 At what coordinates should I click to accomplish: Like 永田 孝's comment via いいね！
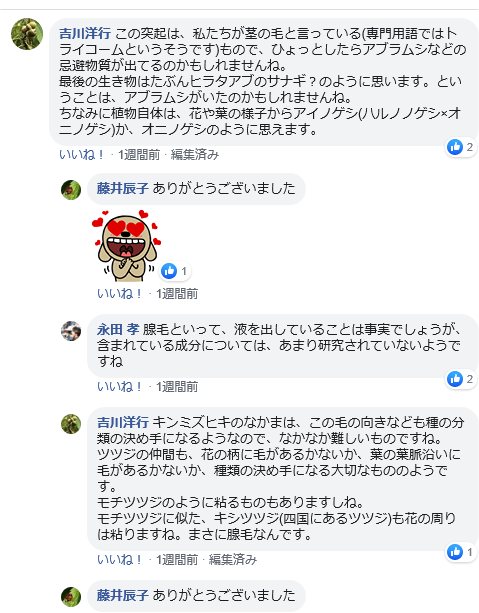(119, 387)
